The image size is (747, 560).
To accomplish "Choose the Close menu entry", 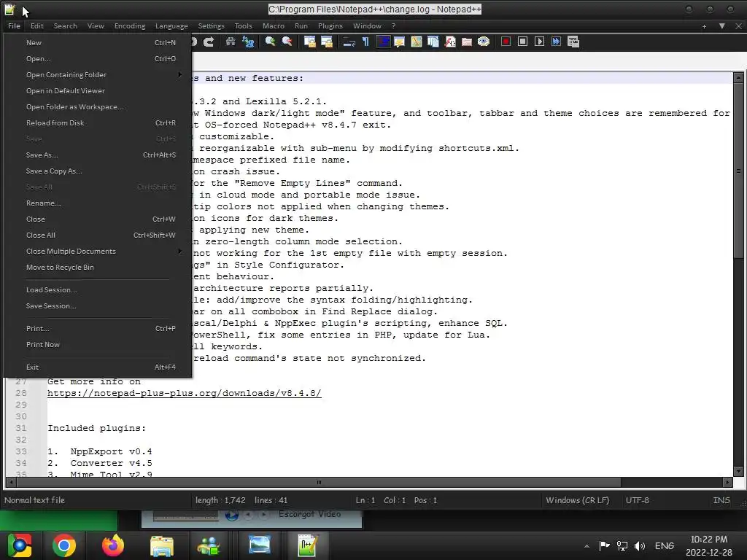I will 98,219.
